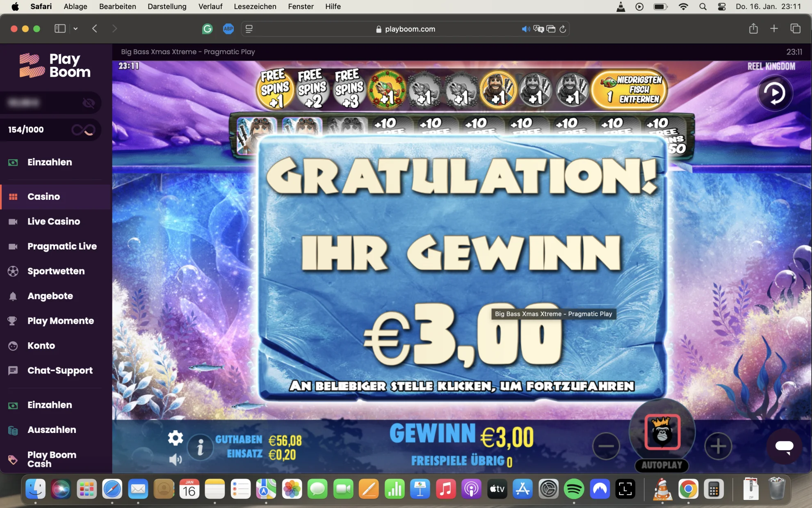Screen dimensions: 812x508
Task: Open Pragmatic Live section
Action: point(62,246)
